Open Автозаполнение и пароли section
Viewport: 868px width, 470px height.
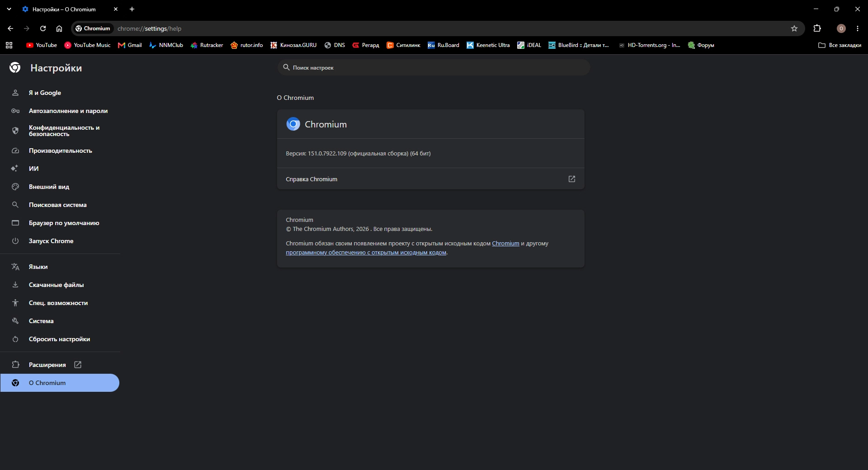[60, 111]
